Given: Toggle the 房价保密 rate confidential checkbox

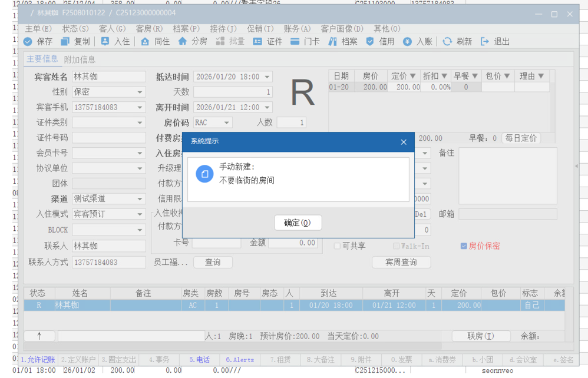Looking at the screenshot, I should [x=464, y=246].
